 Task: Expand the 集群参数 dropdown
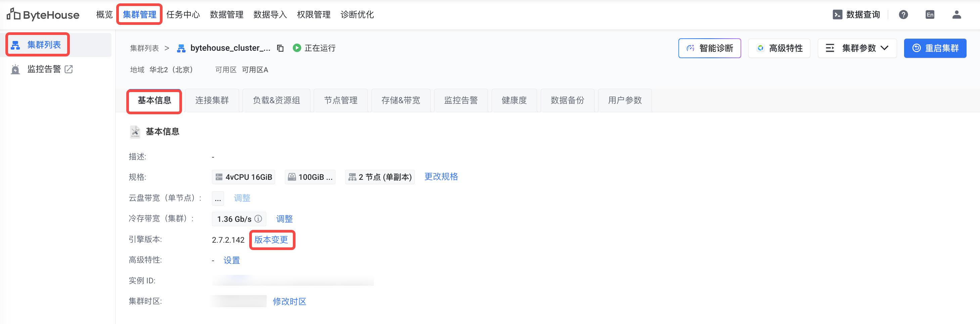tap(857, 48)
